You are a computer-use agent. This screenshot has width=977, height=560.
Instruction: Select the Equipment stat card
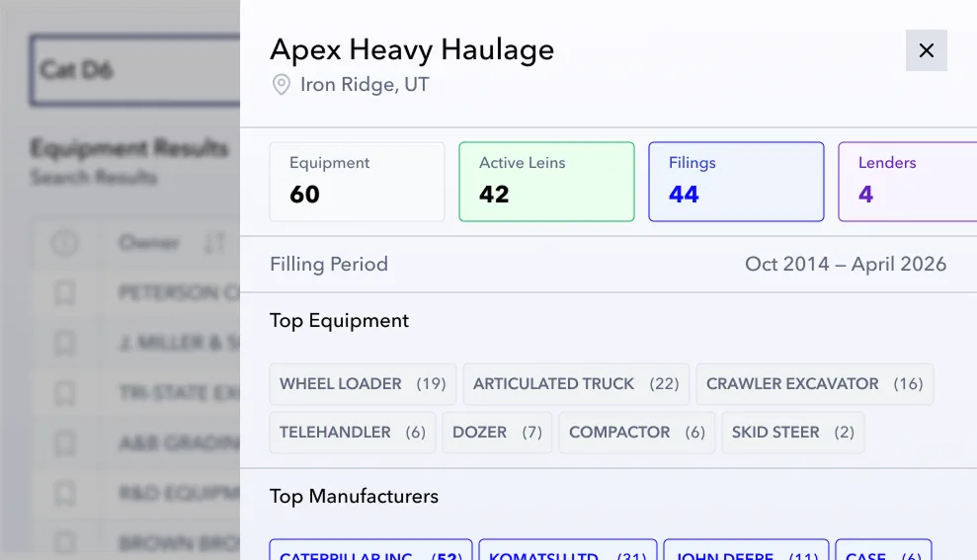click(x=357, y=182)
